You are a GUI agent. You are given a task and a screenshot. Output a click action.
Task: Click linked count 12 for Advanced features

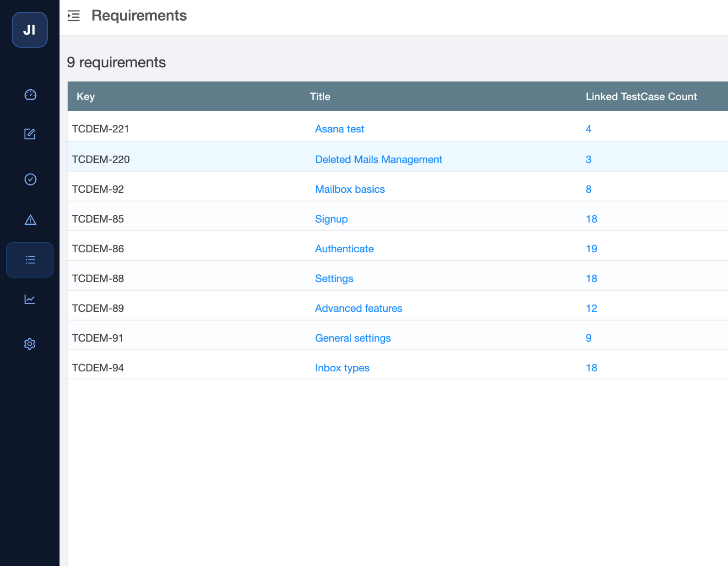(x=591, y=308)
